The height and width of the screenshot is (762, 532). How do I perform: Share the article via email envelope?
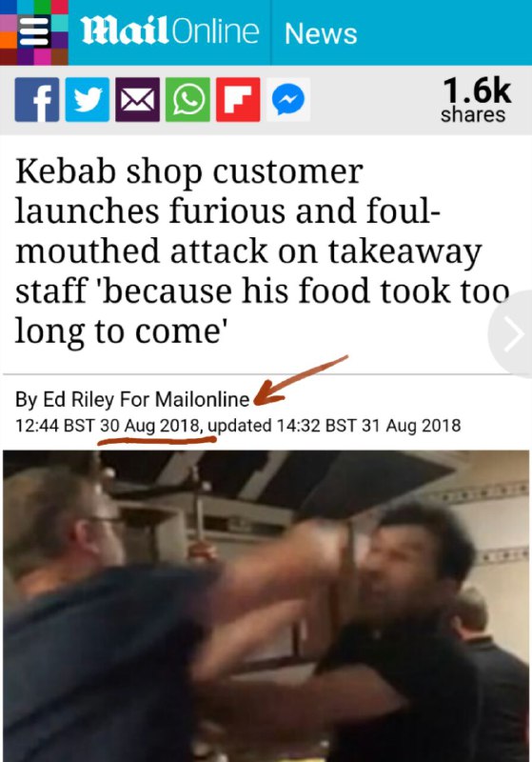tap(137, 100)
